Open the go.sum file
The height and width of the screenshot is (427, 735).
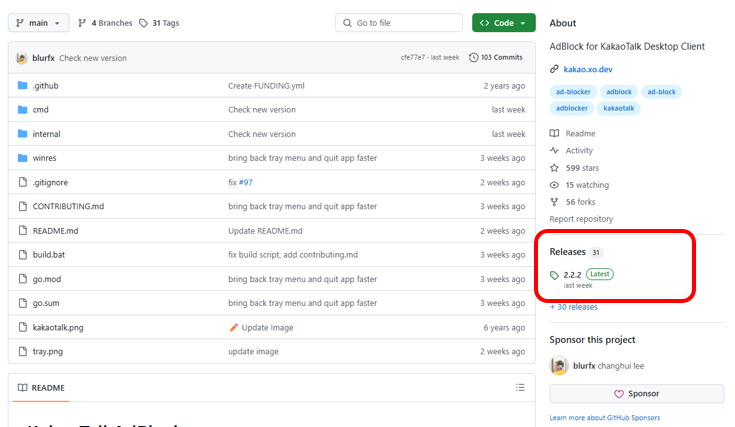click(x=46, y=303)
